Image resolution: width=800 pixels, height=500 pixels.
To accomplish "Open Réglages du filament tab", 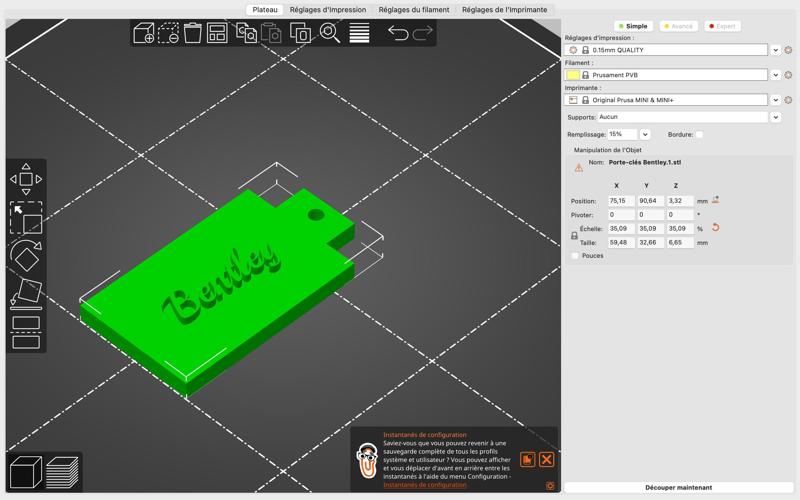I will coord(414,10).
